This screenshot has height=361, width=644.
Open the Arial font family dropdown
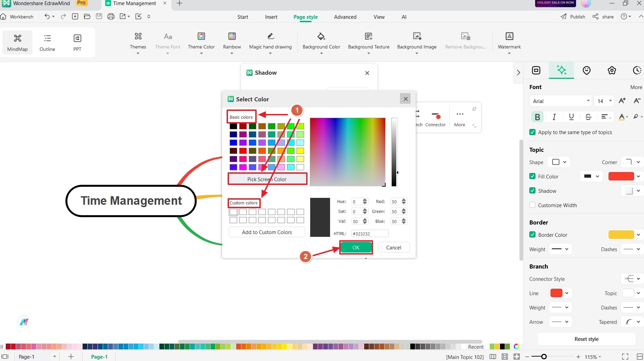point(561,101)
